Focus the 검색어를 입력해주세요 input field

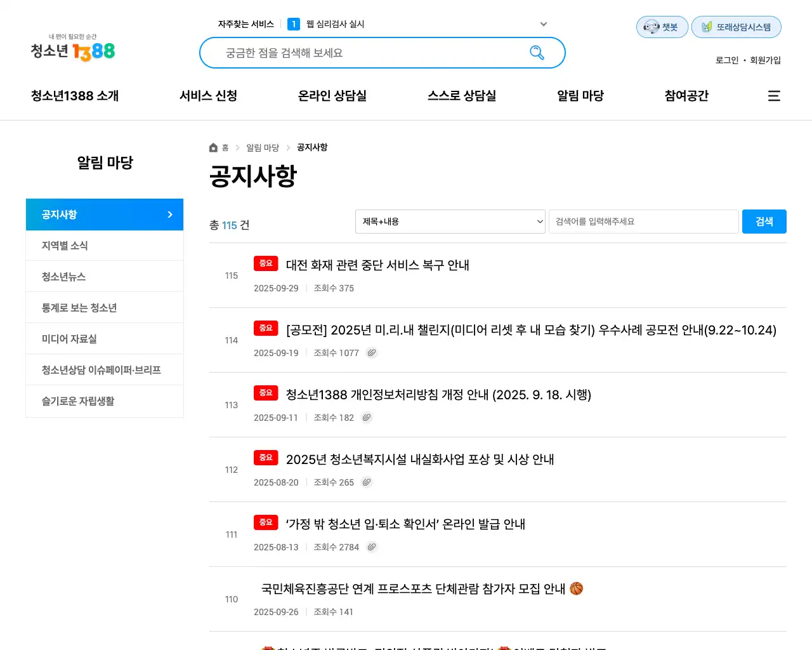(x=643, y=222)
